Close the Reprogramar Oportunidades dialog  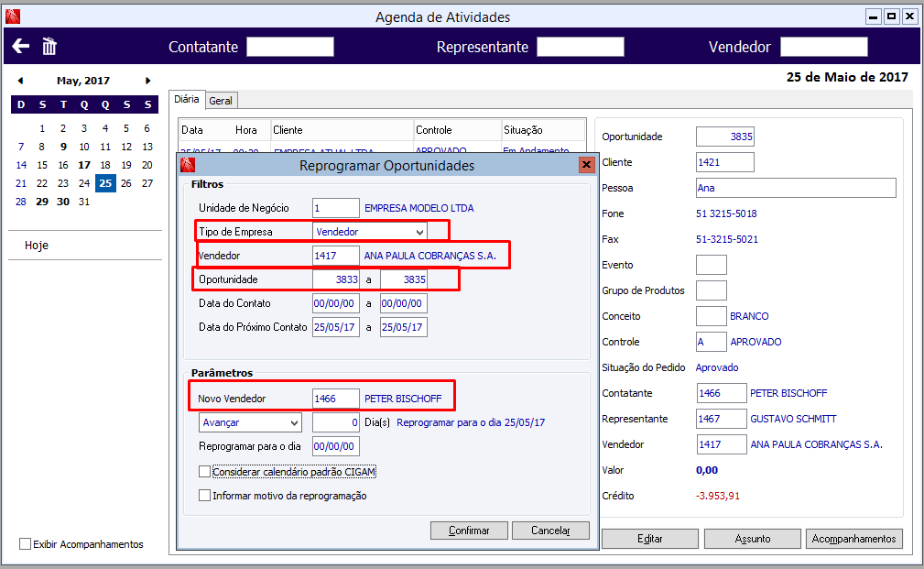pyautogui.click(x=586, y=165)
